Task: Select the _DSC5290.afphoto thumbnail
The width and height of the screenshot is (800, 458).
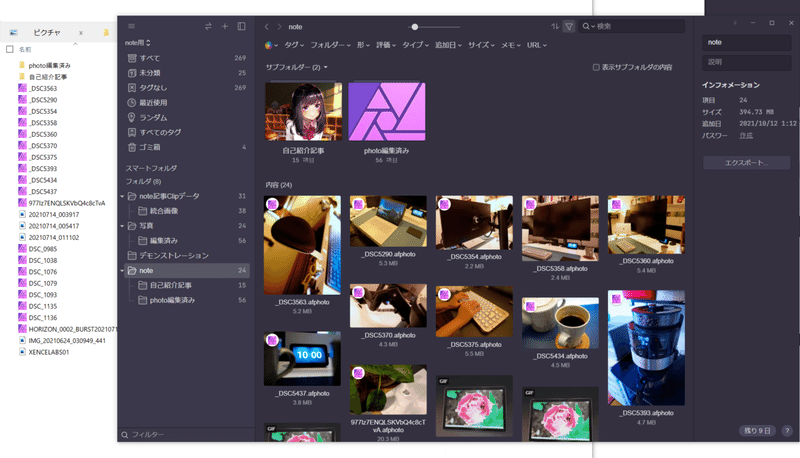Action: coord(388,221)
